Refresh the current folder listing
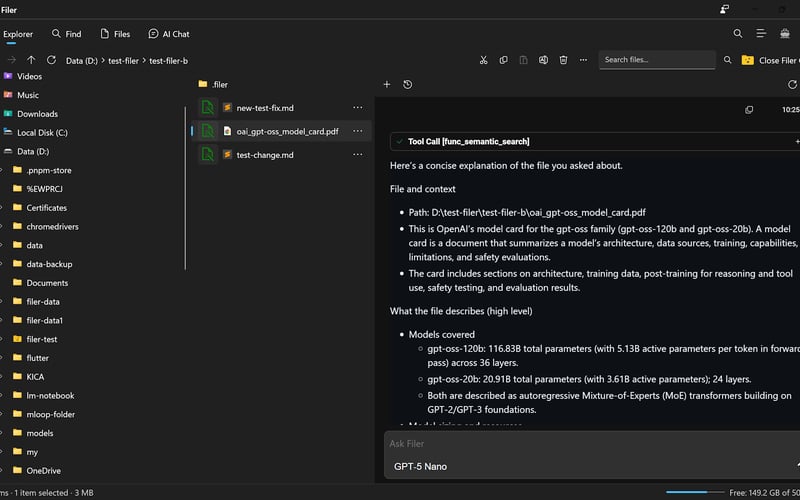 click(51, 60)
